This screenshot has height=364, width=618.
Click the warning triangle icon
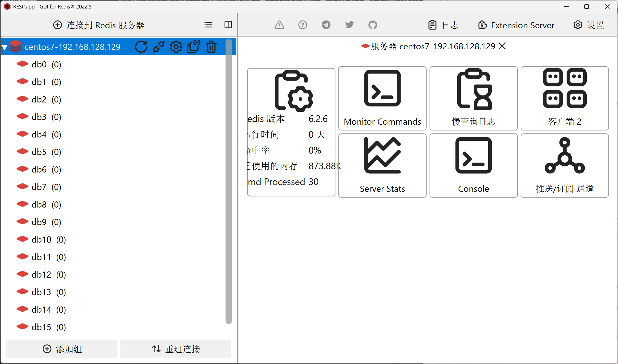tap(279, 25)
